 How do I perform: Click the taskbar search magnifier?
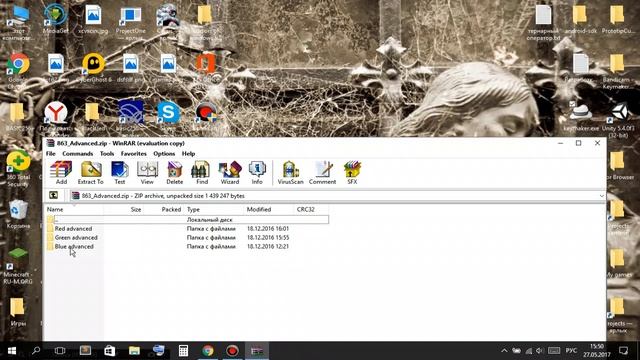click(x=36, y=351)
